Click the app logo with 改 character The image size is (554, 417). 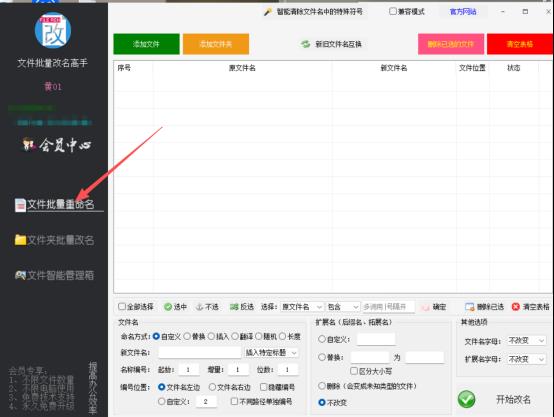click(53, 30)
